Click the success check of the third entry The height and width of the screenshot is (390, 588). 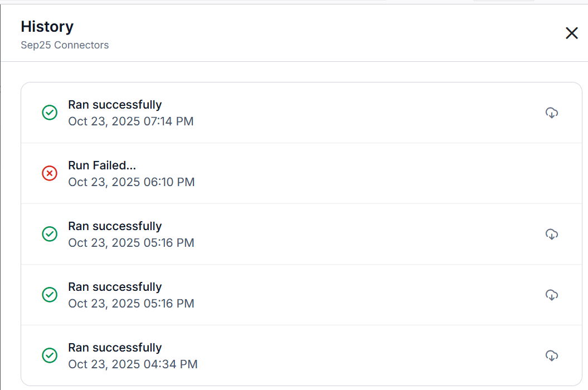(50, 234)
